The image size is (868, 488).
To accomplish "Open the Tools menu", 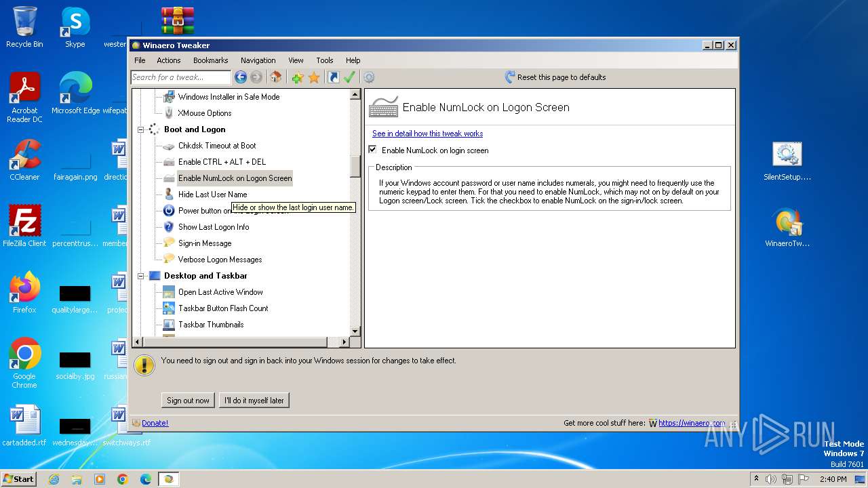I will click(325, 60).
